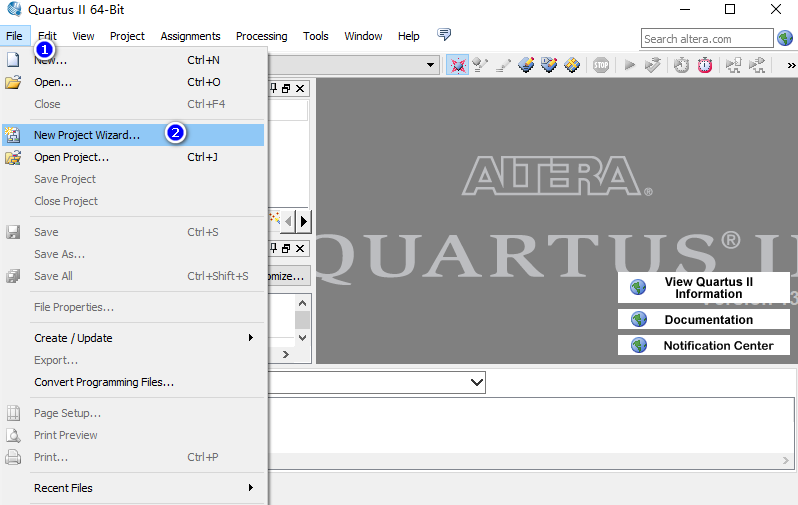This screenshot has height=505, width=798.
Task: Open the Notification Center
Action: (x=704, y=346)
